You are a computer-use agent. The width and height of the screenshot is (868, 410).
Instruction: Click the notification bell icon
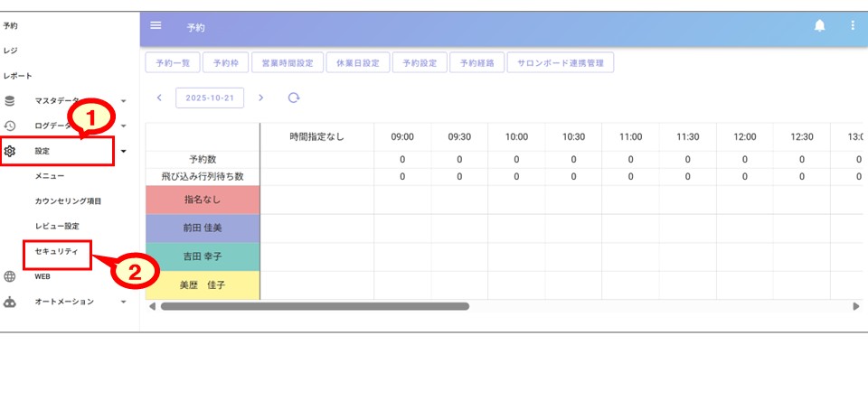coord(819,26)
